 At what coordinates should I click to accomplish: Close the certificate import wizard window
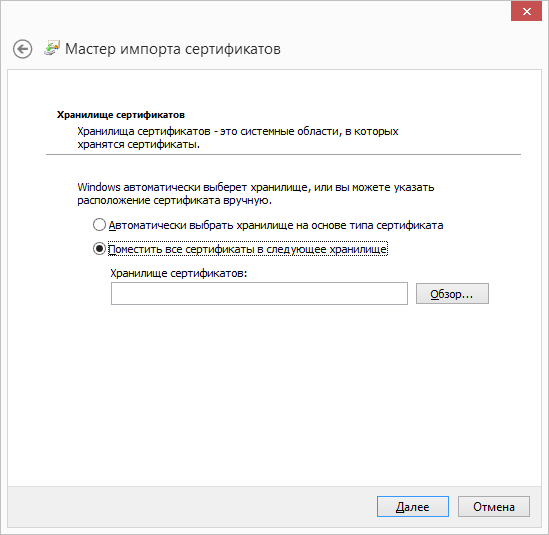point(526,11)
